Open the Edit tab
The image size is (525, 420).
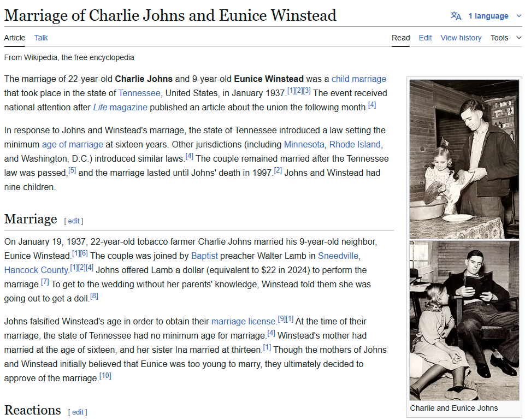425,38
